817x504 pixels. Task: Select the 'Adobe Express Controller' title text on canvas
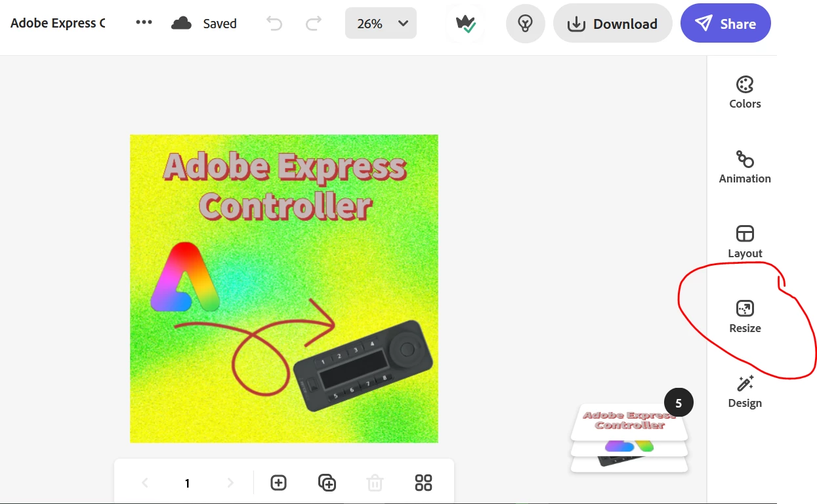pos(285,186)
